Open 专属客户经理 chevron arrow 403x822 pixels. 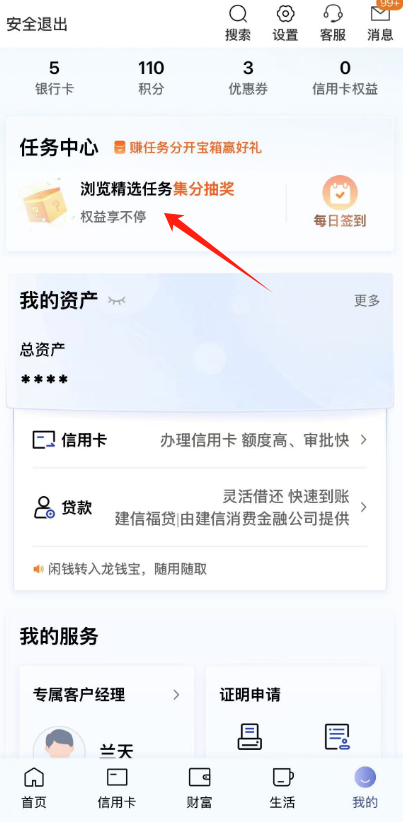(177, 695)
